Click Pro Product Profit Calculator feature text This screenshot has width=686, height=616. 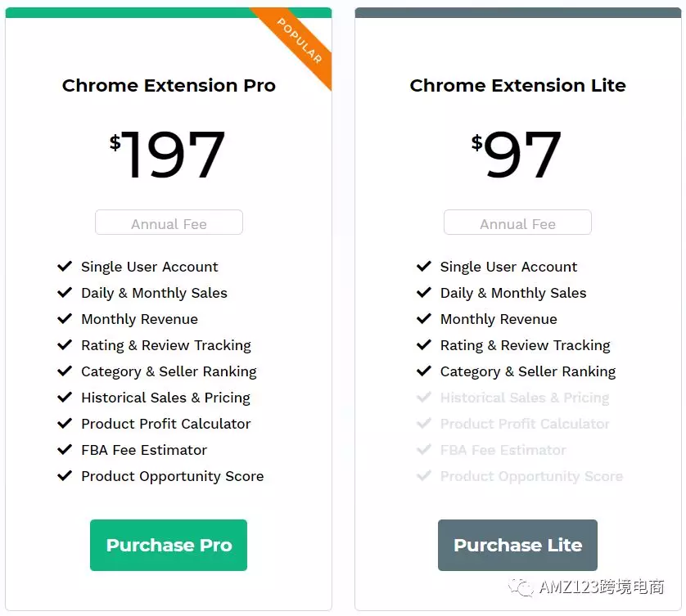(x=166, y=424)
